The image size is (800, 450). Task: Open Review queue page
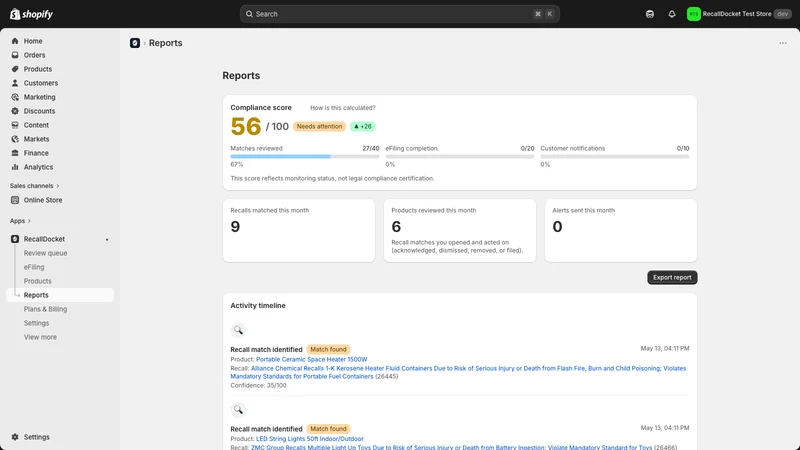click(45, 253)
